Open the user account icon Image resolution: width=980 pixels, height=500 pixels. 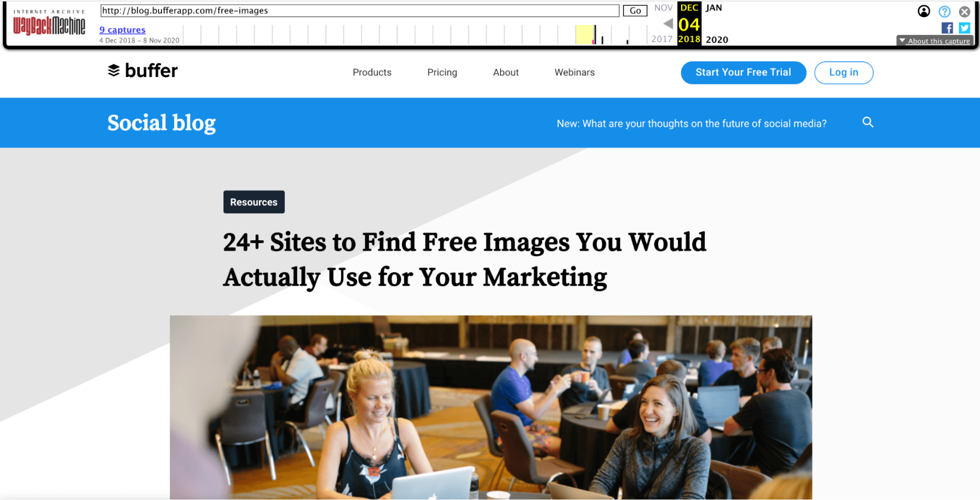[x=924, y=11]
